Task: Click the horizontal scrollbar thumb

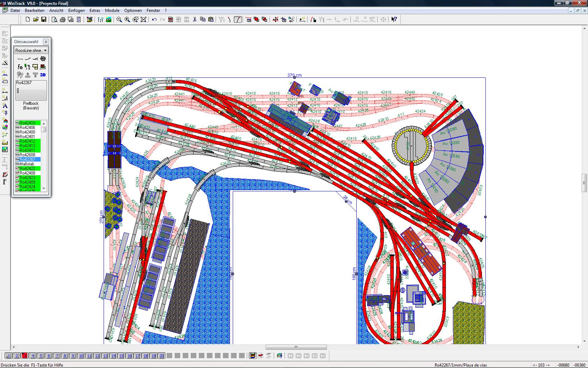Action: [x=296, y=347]
